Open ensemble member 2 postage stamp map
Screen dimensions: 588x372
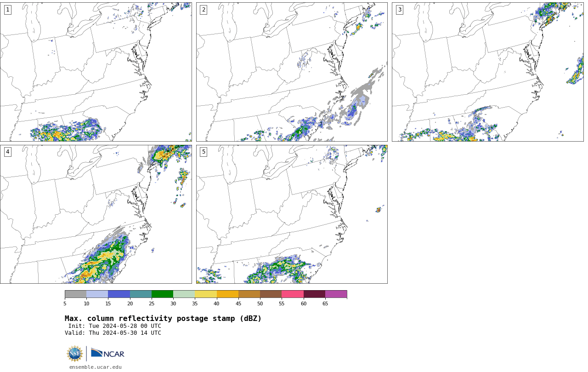tap(292, 72)
